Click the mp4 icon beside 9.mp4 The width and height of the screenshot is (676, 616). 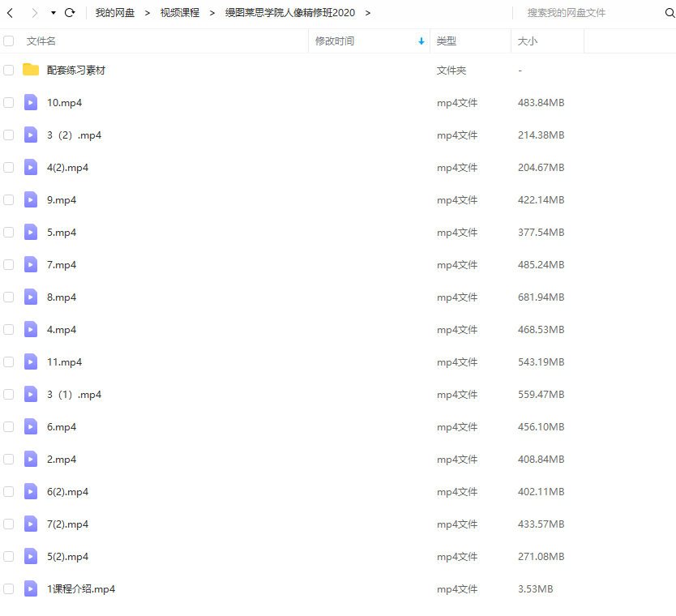(x=30, y=199)
